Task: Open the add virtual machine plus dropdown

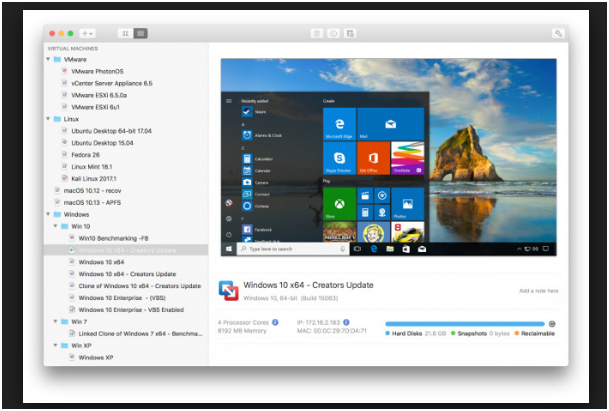Action: point(87,33)
